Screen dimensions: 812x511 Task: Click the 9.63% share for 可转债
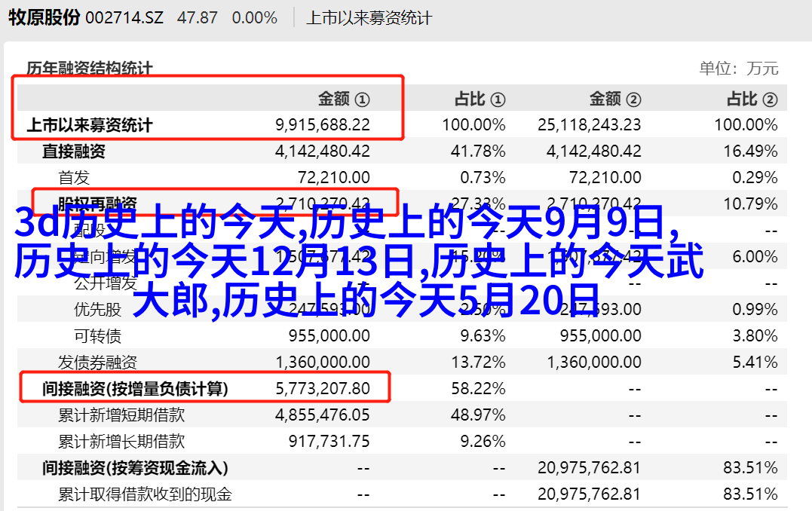click(x=483, y=336)
